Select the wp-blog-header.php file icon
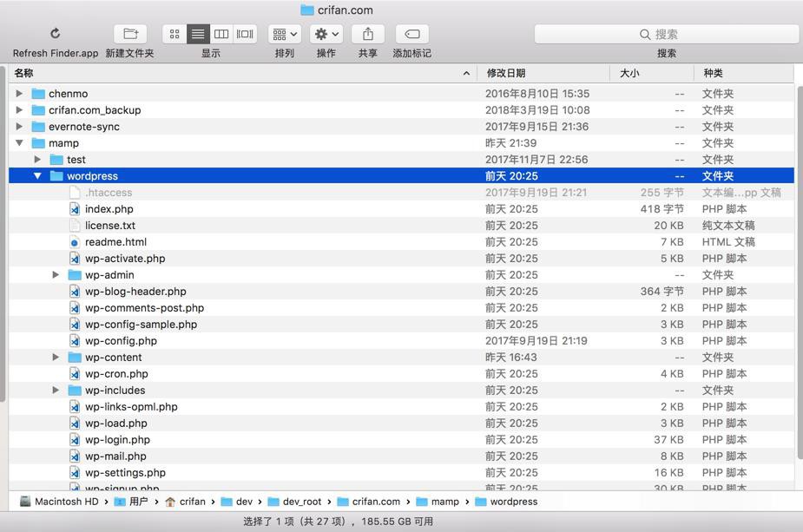Viewport: 803px width, 532px height. tap(75, 292)
